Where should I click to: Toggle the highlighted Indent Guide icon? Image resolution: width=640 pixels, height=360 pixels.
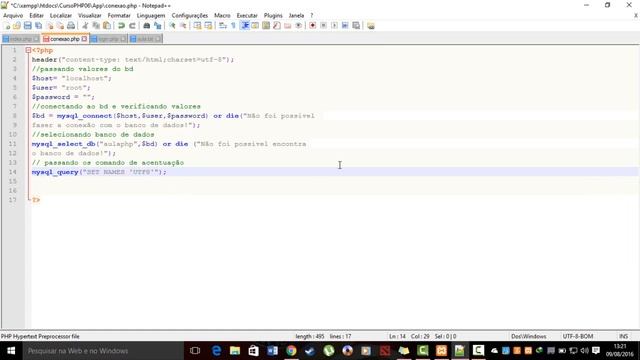244,26
